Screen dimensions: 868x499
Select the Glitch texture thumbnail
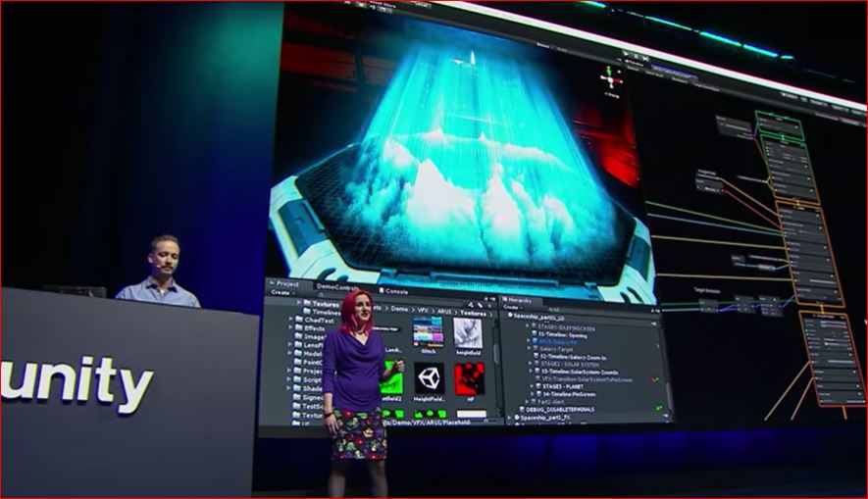click(x=428, y=330)
